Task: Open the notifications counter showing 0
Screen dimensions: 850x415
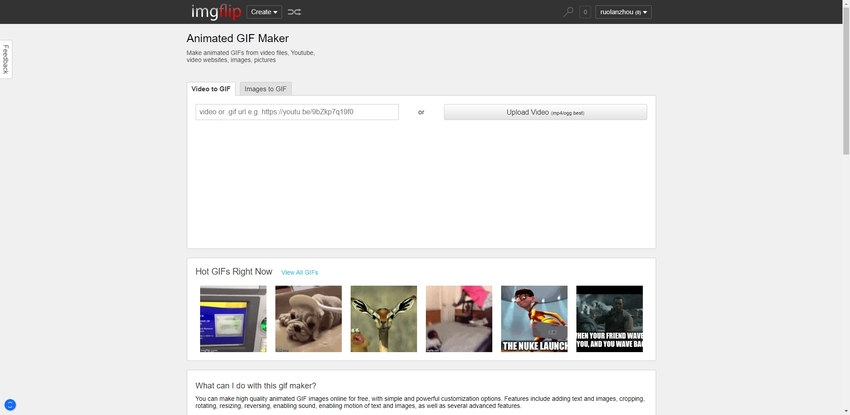Action: pos(585,12)
